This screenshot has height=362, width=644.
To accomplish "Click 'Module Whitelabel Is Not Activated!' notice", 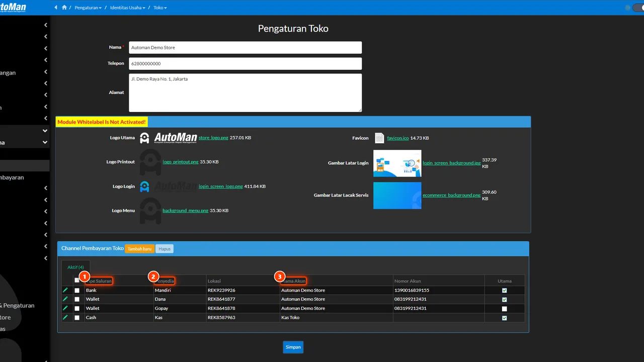I will pyautogui.click(x=102, y=122).
